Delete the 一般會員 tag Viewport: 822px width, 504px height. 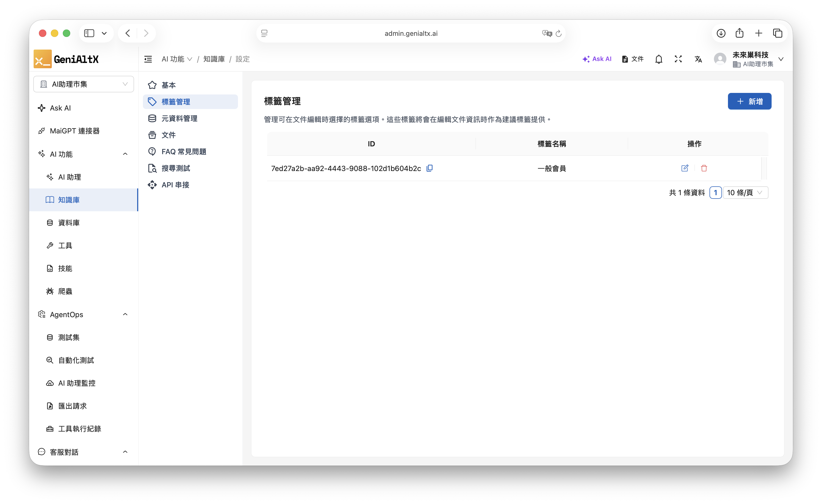[704, 168]
